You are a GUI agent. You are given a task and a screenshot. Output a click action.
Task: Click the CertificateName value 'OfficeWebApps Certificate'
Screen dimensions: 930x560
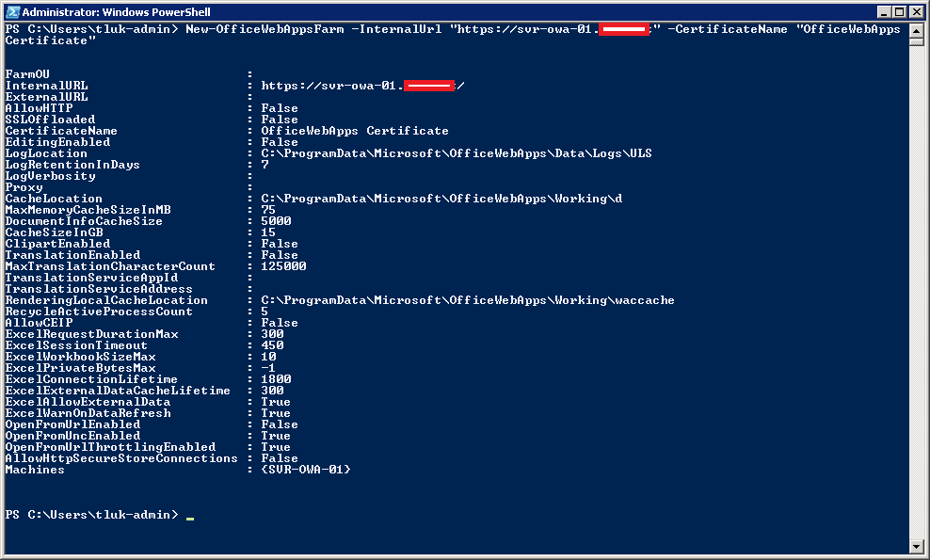[x=354, y=131]
